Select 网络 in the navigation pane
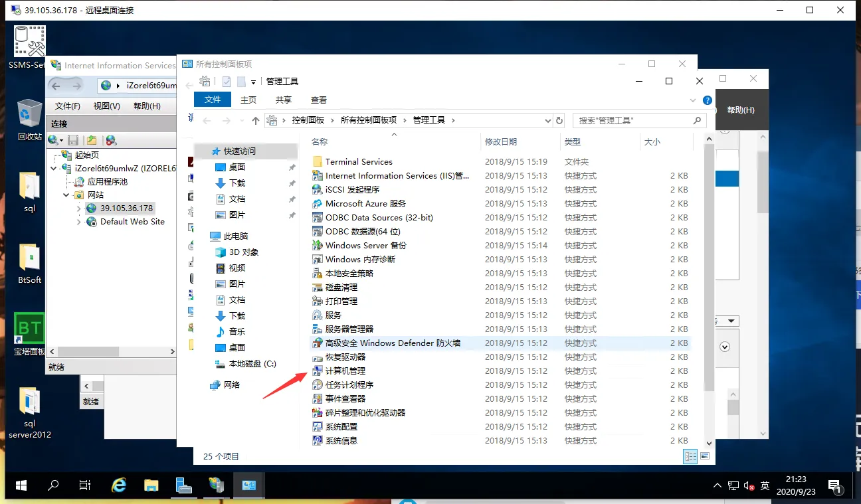 click(225, 385)
